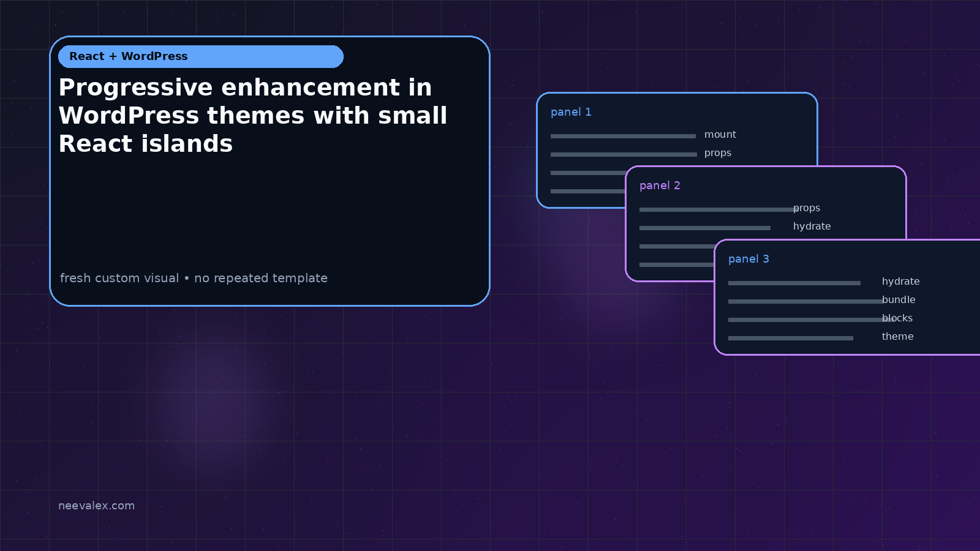The height and width of the screenshot is (551, 980).
Task: Click the gray bar beside 'mount'
Action: (623, 136)
